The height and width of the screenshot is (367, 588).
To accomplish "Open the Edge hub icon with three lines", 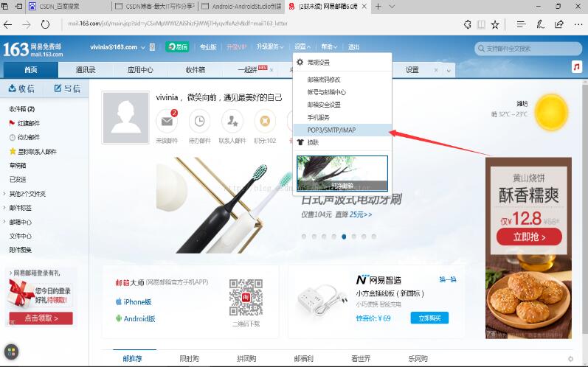I will 521,25.
